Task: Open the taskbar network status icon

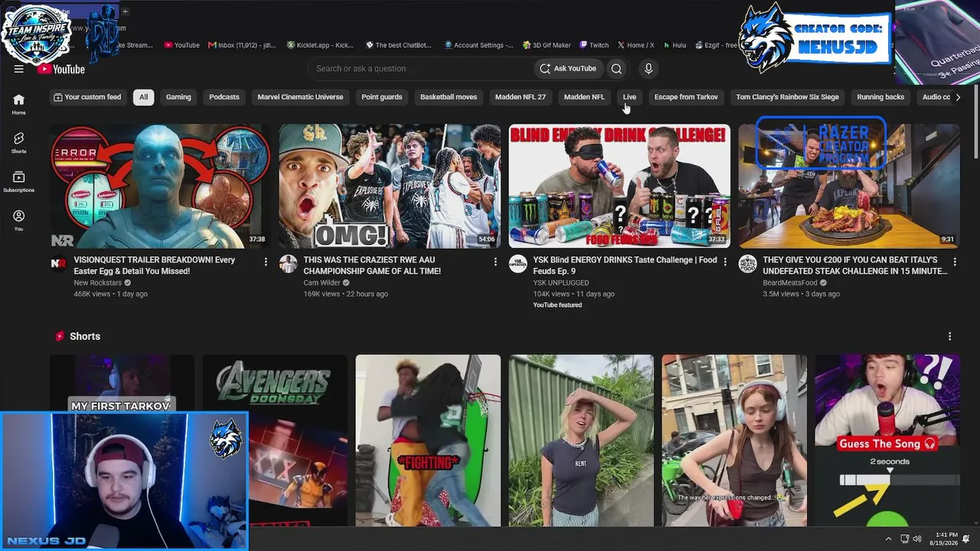Action: pyautogui.click(x=905, y=539)
